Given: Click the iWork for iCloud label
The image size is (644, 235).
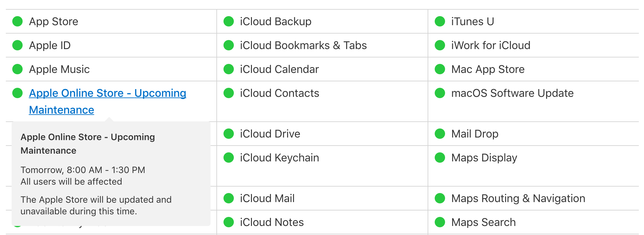Looking at the screenshot, I should click(x=491, y=46).
